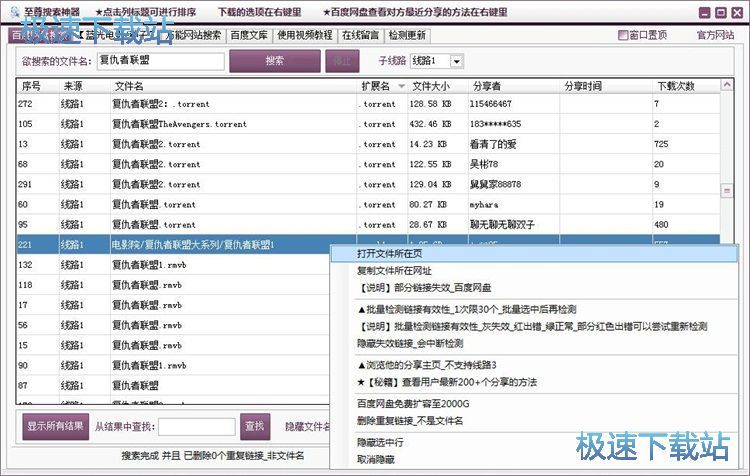Viewport: 750px width, 476px height.
Task: Select the 检测更新 tab
Action: [407, 35]
